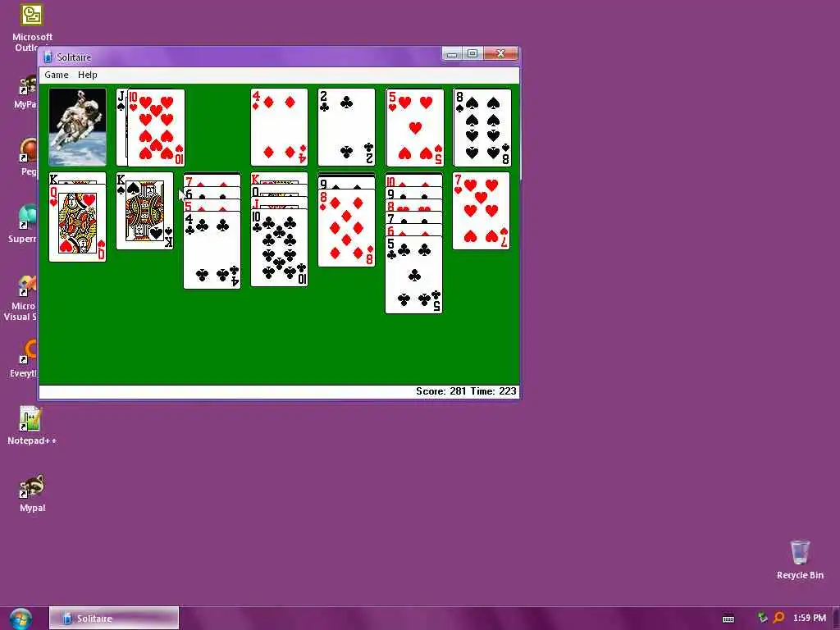
Task: Click the 2 of clubs foundation pile
Action: (347, 127)
